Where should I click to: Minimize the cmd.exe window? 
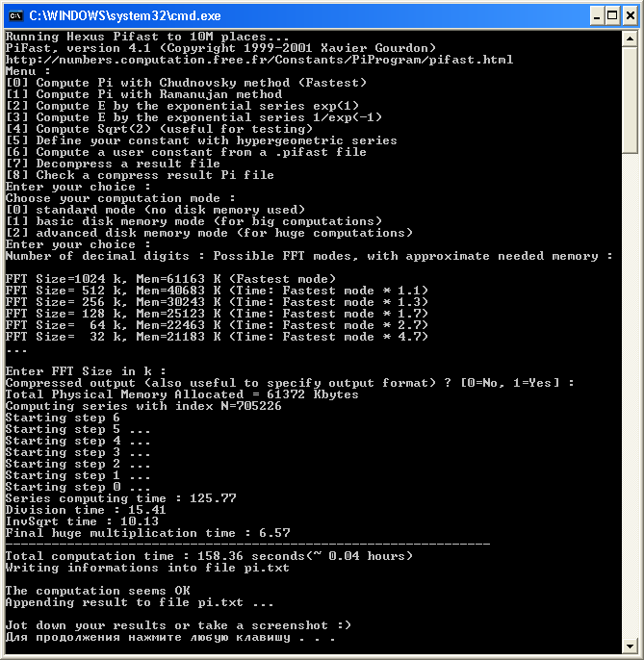point(596,16)
